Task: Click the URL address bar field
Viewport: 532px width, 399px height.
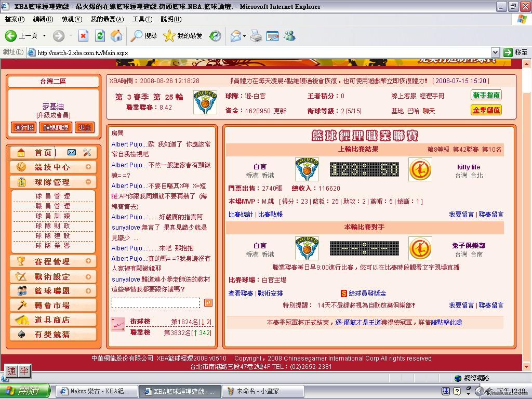Action: 260,52
